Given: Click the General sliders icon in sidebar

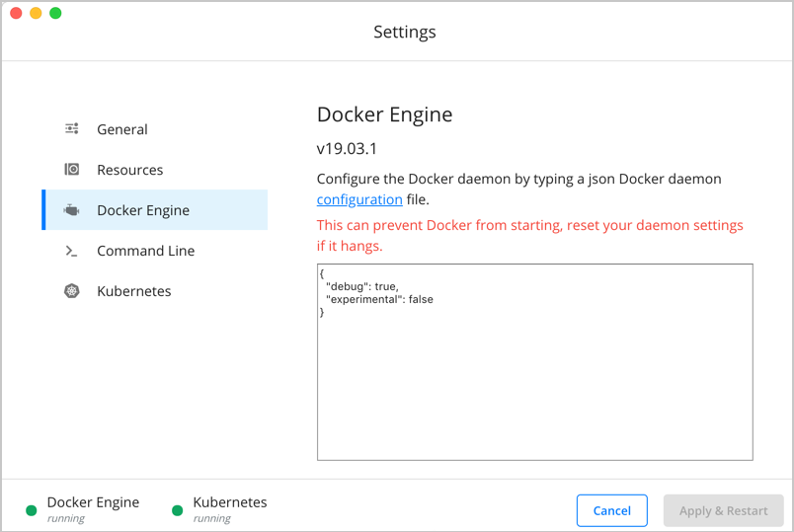Looking at the screenshot, I should tap(72, 129).
